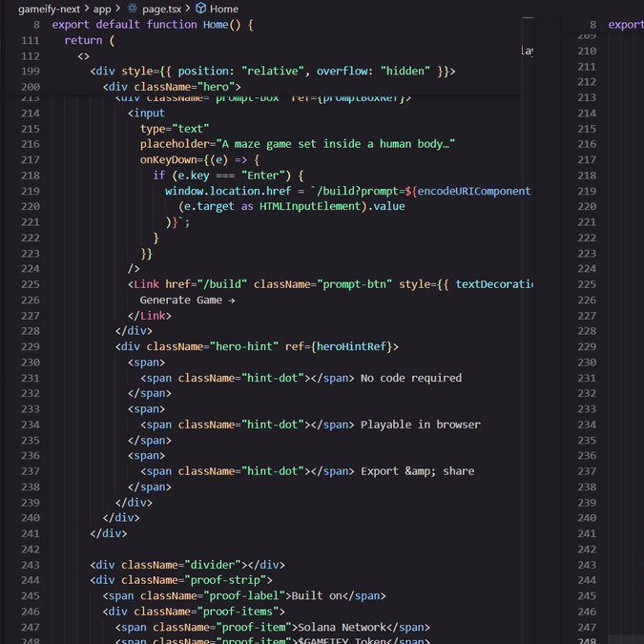Click div className="proof-strip" line
Image resolution: width=644 pixels, height=644 pixels.
(181, 580)
